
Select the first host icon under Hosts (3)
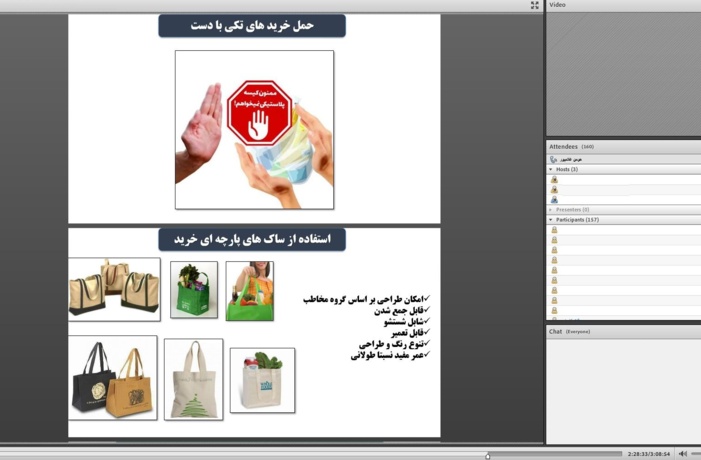[554, 179]
